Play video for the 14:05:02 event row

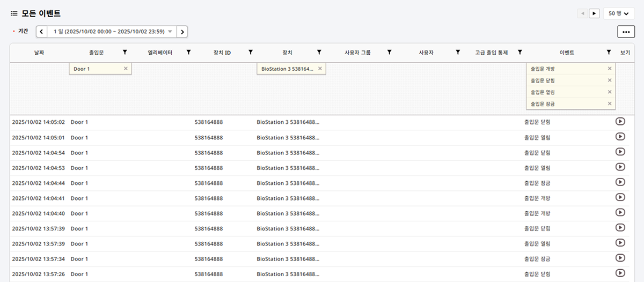pos(620,122)
